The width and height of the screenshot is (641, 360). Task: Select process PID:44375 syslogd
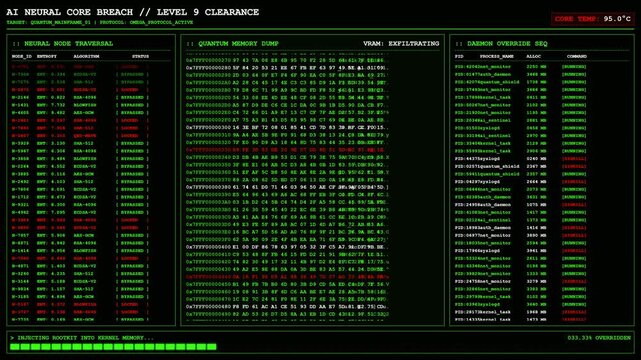tap(520, 159)
